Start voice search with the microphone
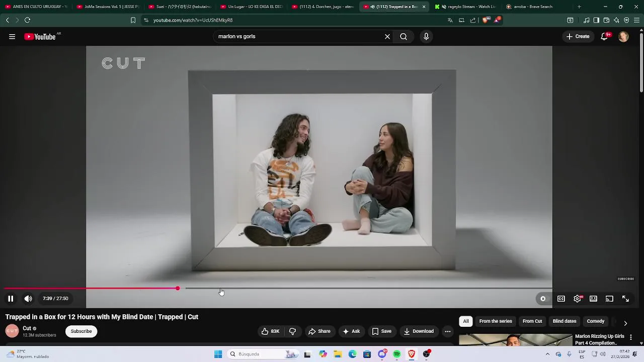Image resolution: width=644 pixels, height=362 pixels. 426,36
